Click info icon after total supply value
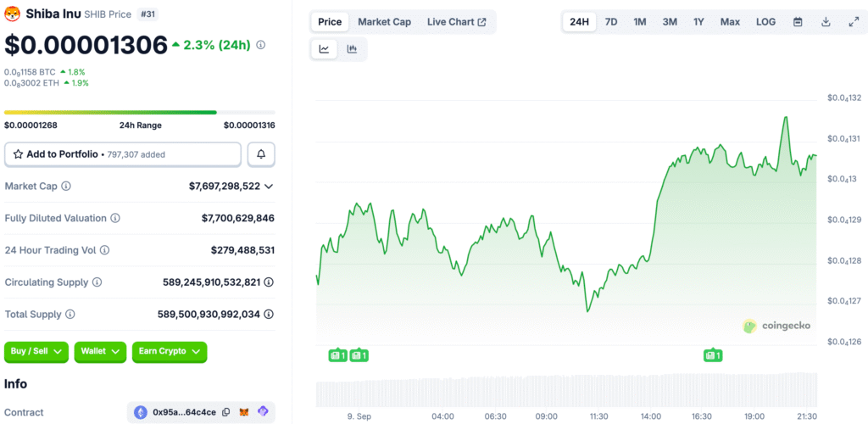Viewport: 868px width, 424px height. coord(269,315)
